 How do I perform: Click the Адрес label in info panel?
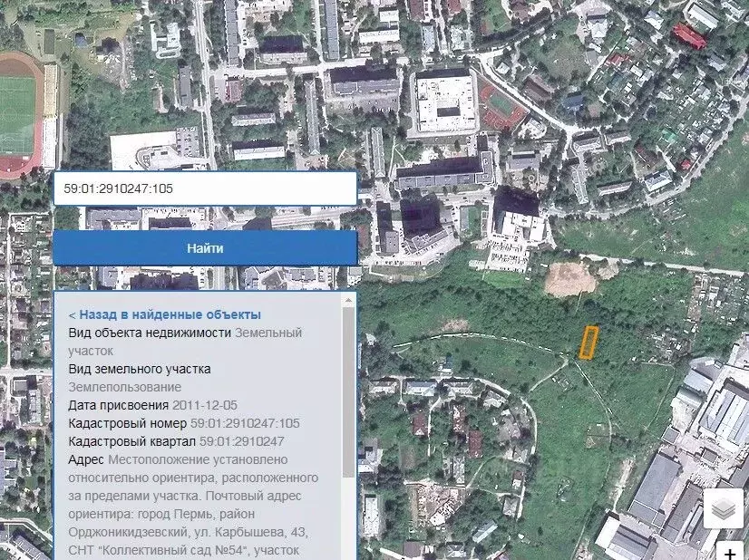pos(86,459)
